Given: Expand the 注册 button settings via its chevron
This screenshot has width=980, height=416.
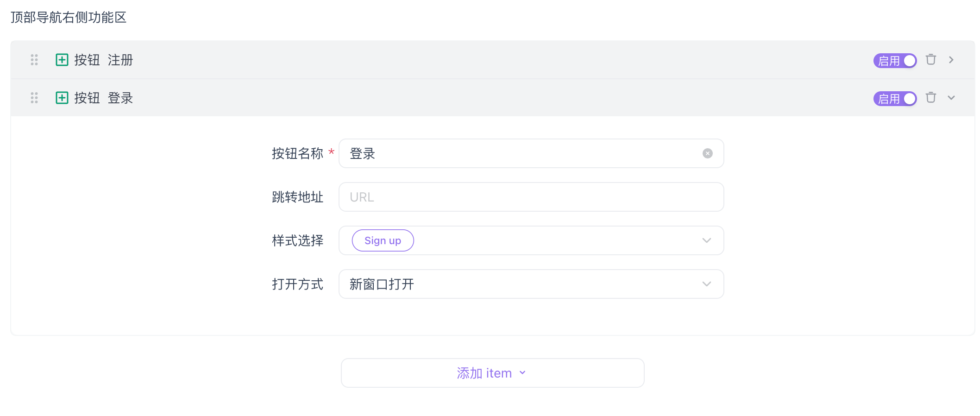Looking at the screenshot, I should click(952, 60).
